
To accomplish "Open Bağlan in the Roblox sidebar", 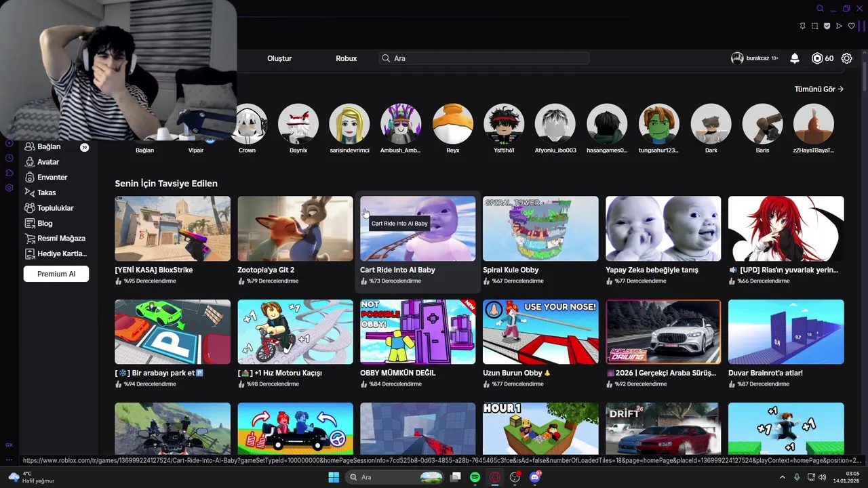I will (49, 146).
